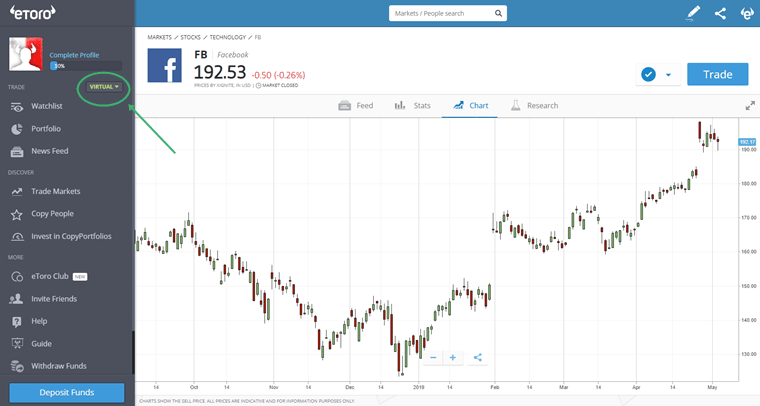Zoom out chart with minus button
The image size is (760, 406).
click(433, 358)
